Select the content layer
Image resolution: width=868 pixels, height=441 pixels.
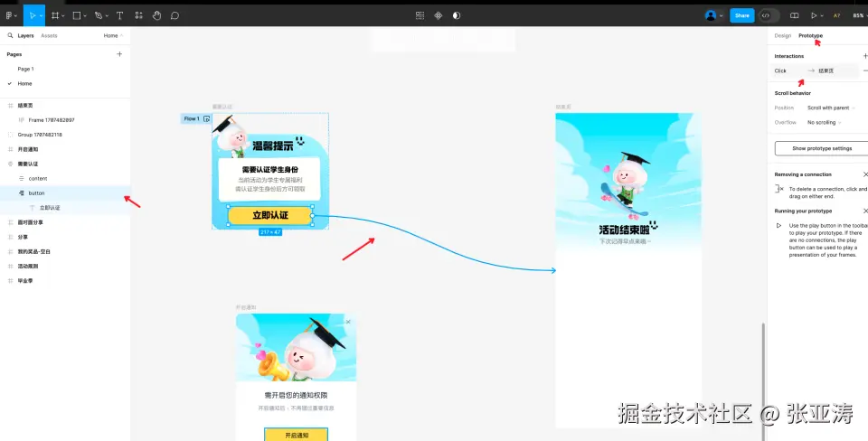tap(65, 179)
